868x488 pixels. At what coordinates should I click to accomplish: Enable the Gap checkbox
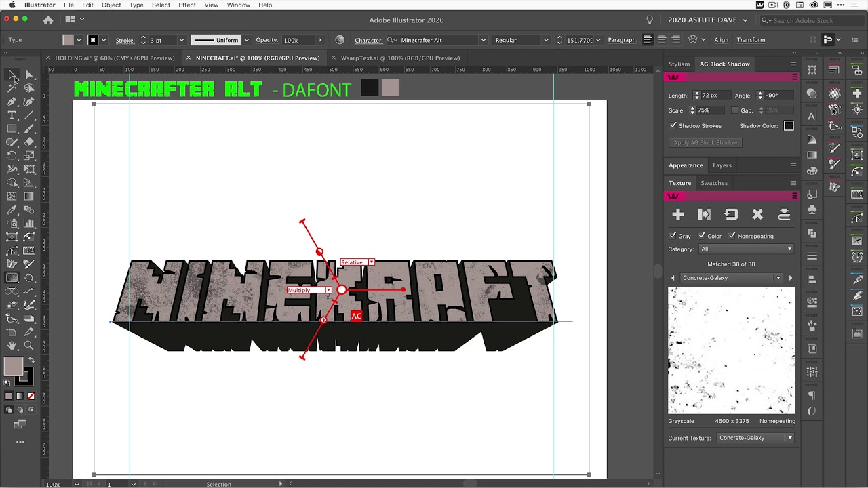pyautogui.click(x=734, y=110)
